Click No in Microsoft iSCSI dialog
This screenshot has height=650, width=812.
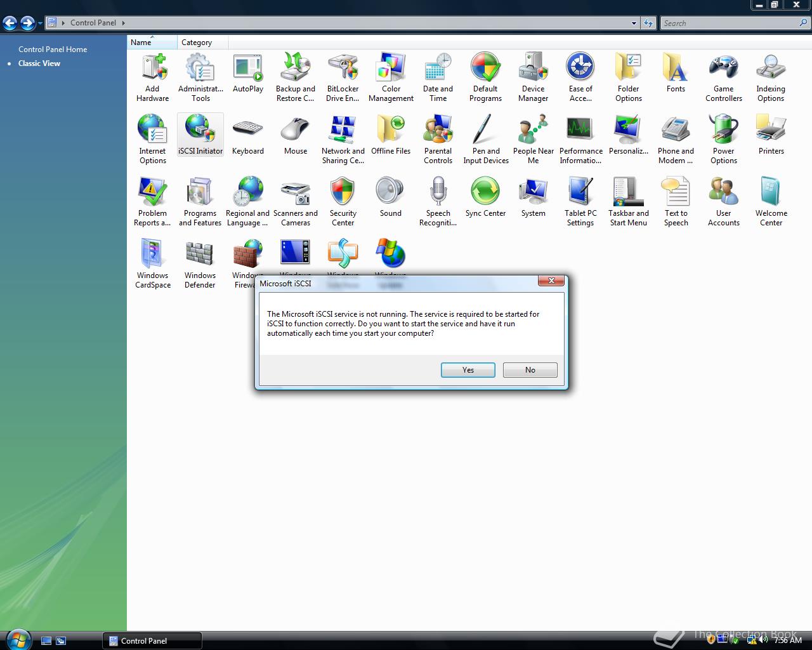[530, 370]
